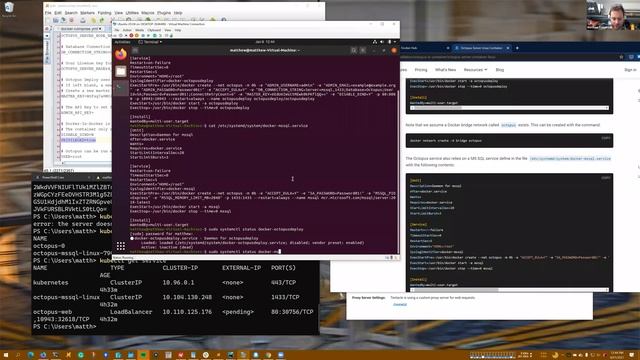The image size is (640, 360).
Task: Open Action menu in Virtual Machine Connection
Action: 127,30
